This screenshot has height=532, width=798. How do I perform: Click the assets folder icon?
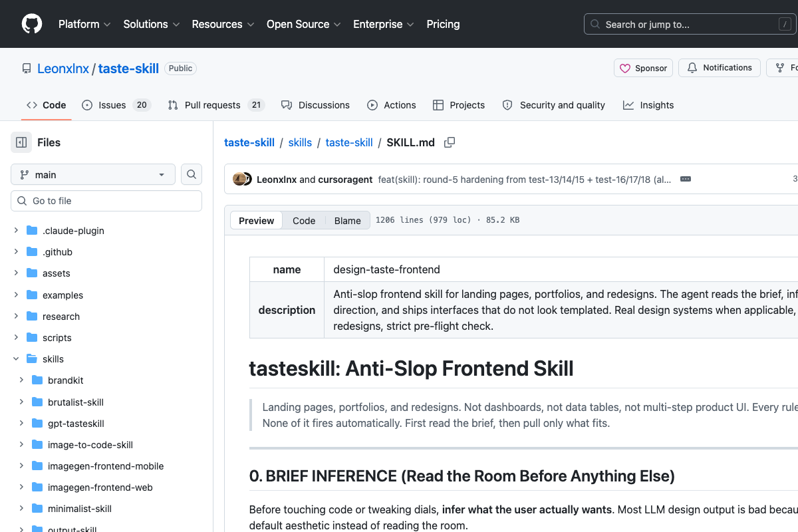32,273
